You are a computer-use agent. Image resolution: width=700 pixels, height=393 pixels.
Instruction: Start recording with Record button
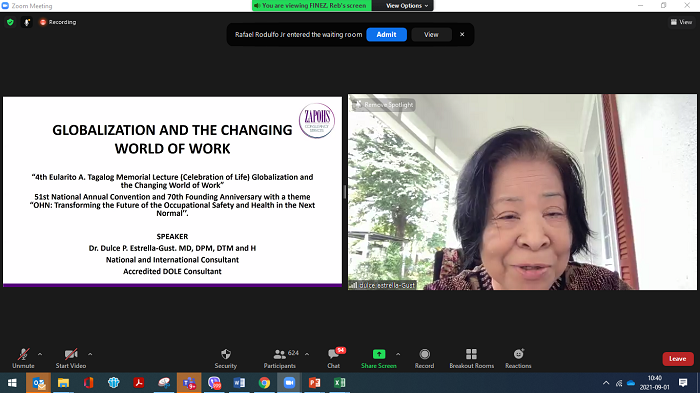pyautogui.click(x=425, y=359)
